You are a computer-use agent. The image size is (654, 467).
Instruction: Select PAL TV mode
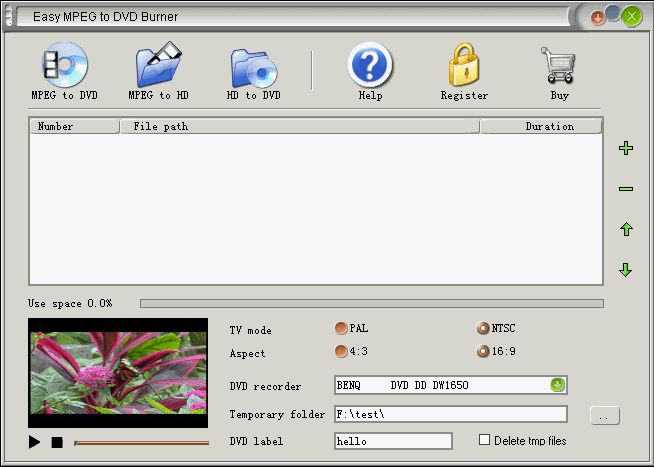pos(341,328)
